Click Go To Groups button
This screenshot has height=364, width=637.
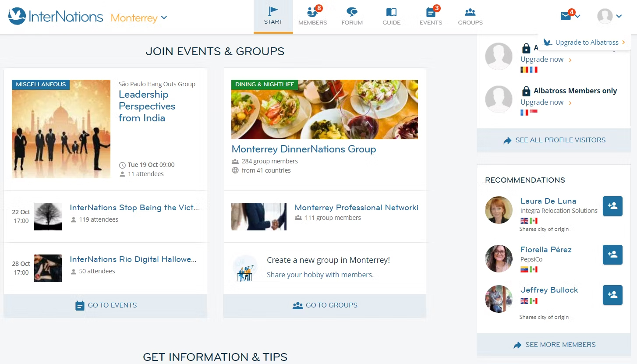pyautogui.click(x=325, y=305)
